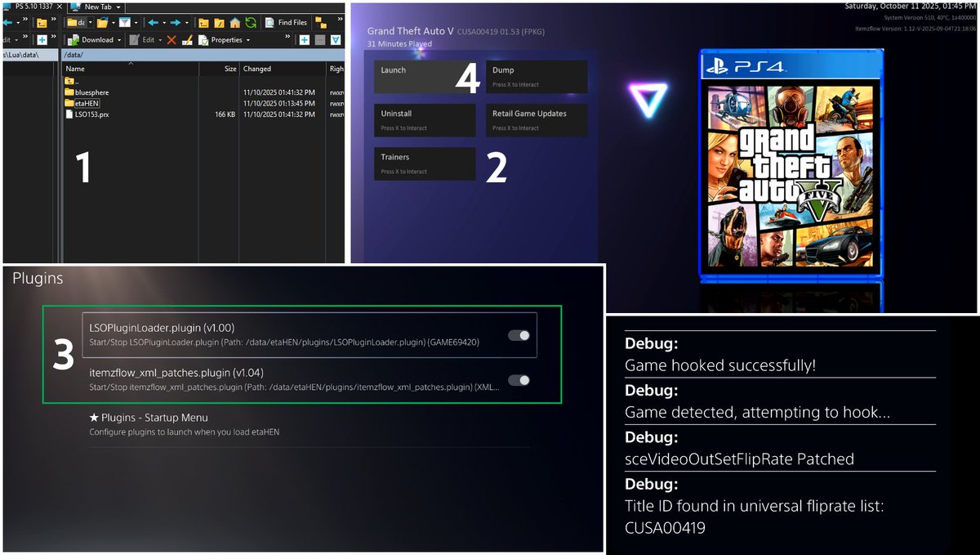Open the back arrow history dropdown
The width and height of the screenshot is (980, 555).
pos(164,23)
